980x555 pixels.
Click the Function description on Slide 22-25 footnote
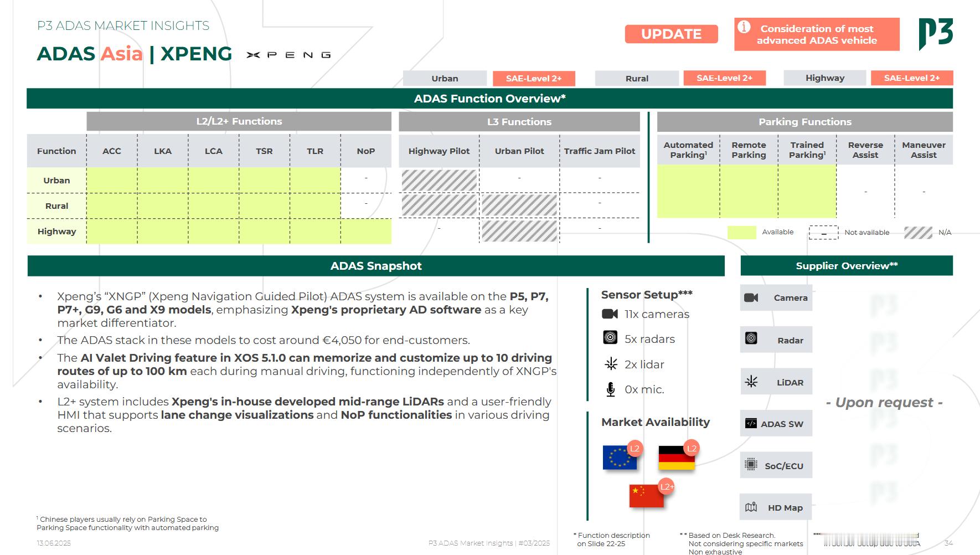point(612,539)
